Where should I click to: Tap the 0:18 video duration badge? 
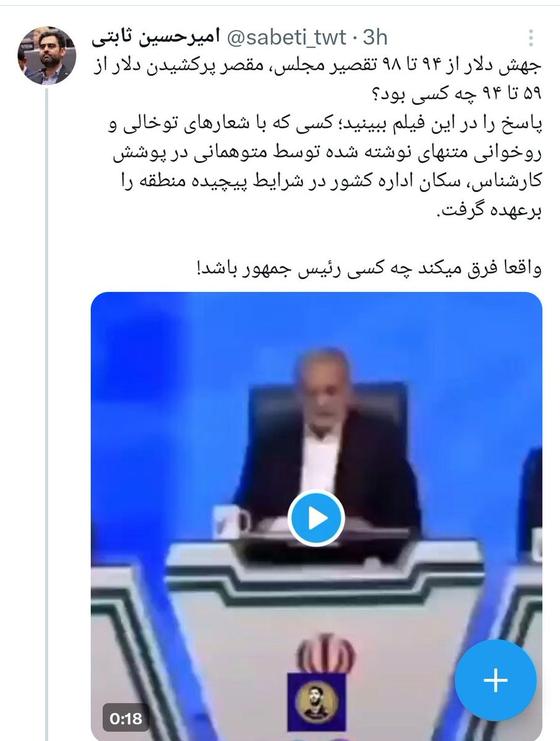126,718
